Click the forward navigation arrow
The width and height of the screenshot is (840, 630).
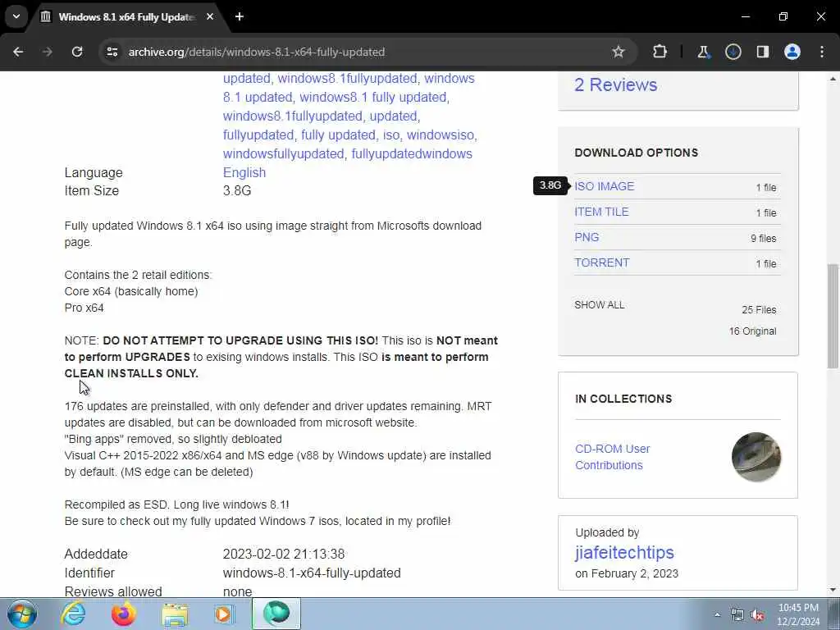point(48,52)
